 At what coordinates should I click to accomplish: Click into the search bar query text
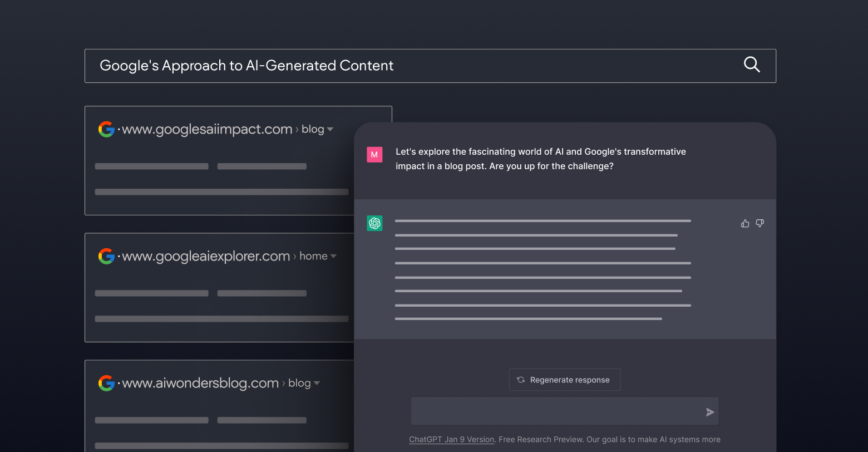point(246,66)
